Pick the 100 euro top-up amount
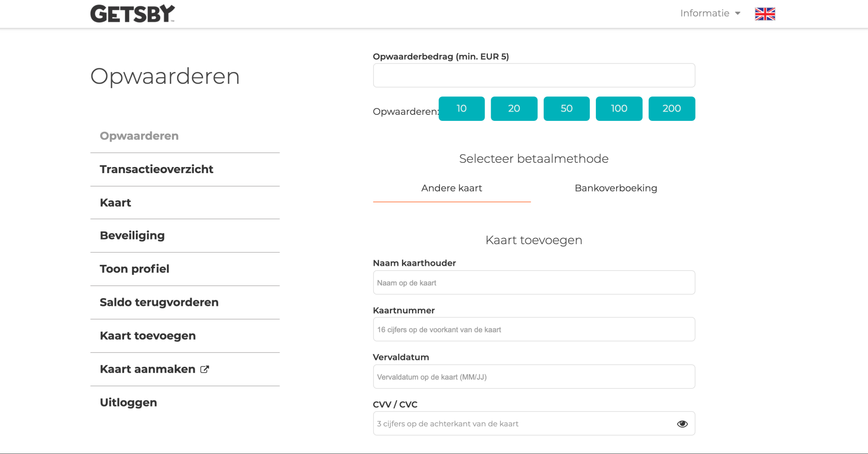This screenshot has width=868, height=454. pyautogui.click(x=619, y=109)
